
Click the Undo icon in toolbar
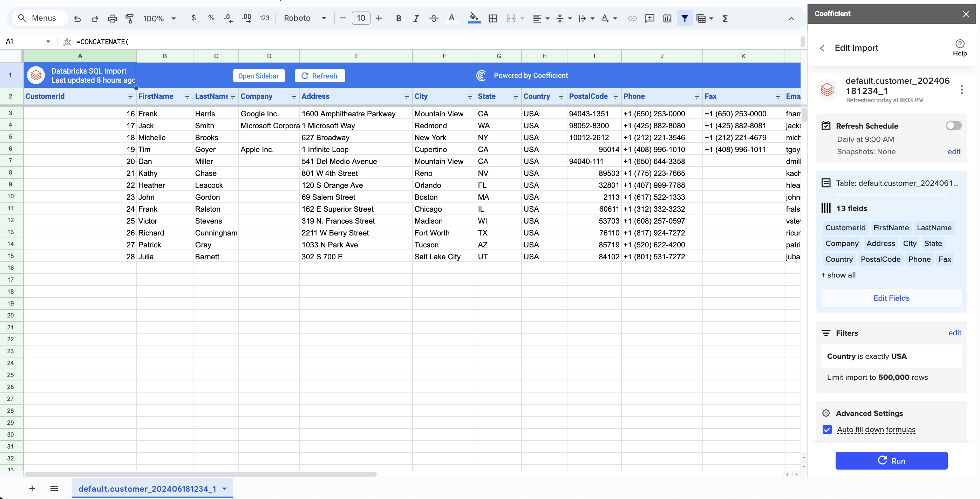click(x=77, y=18)
